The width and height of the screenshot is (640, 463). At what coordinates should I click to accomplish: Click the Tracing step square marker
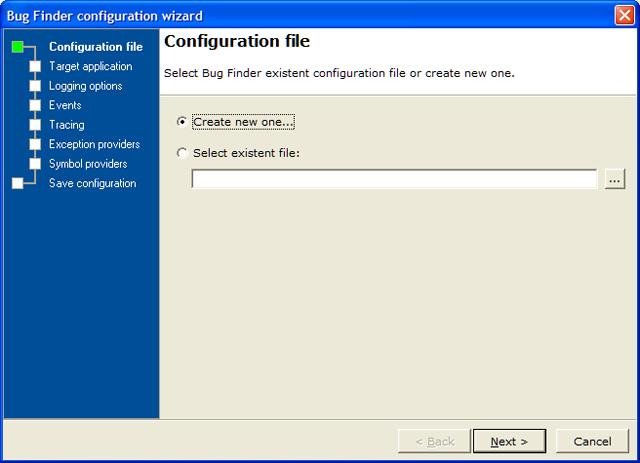[35, 125]
